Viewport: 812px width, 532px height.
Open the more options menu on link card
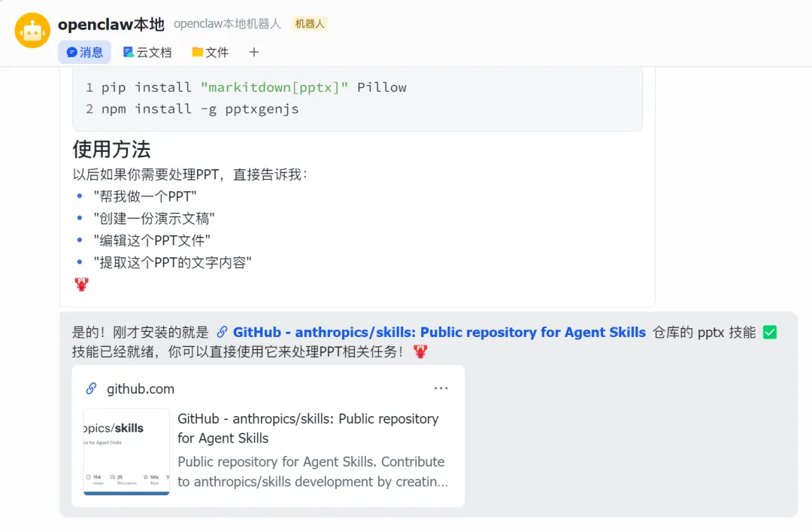click(x=441, y=388)
